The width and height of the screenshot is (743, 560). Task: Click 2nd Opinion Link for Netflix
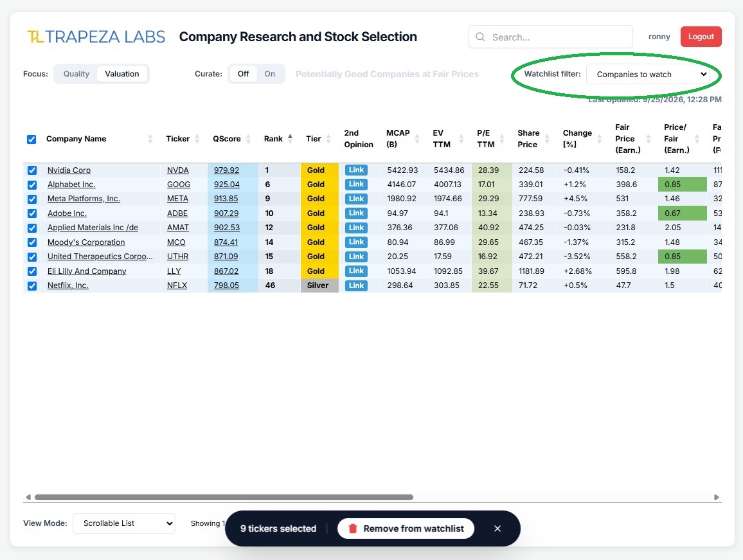[x=356, y=285]
